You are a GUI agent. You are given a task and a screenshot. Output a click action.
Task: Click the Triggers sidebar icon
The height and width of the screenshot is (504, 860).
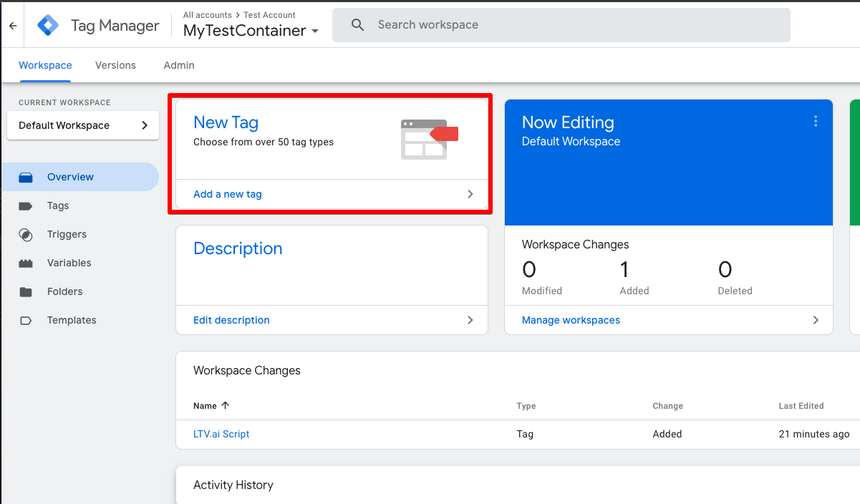click(26, 234)
